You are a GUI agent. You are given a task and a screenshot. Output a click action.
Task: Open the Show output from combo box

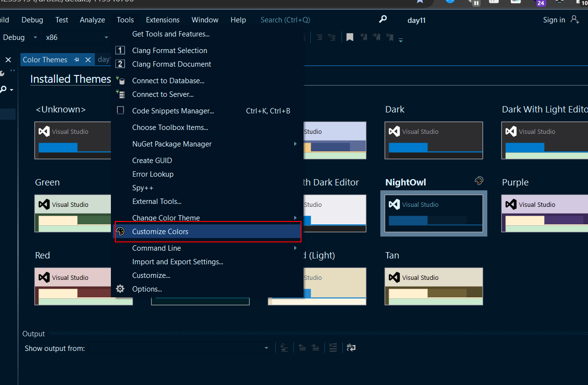[x=179, y=348]
